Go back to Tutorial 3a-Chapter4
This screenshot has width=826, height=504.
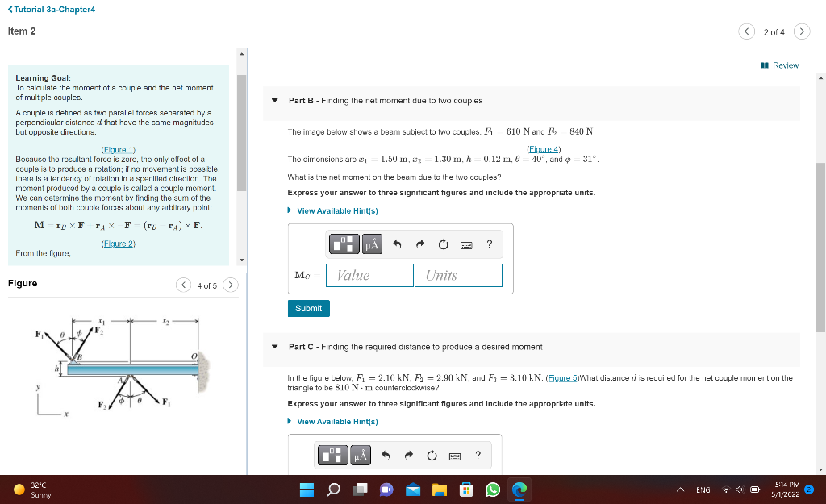(52, 10)
